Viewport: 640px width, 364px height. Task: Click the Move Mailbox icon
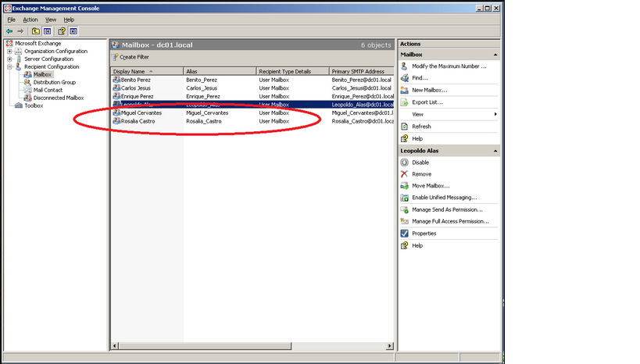(x=405, y=186)
